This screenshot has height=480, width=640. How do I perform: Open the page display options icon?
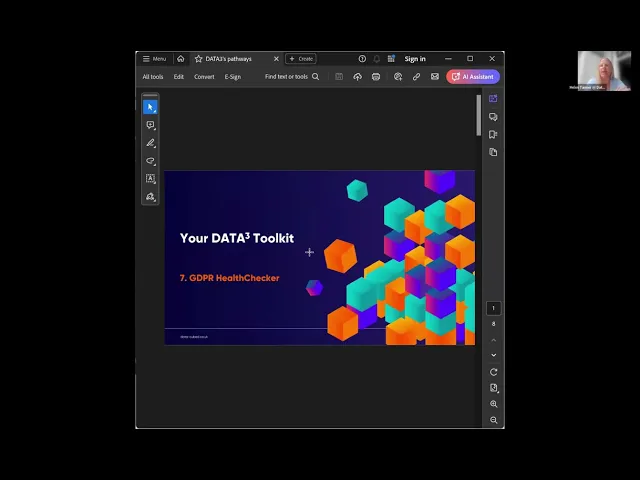493,388
